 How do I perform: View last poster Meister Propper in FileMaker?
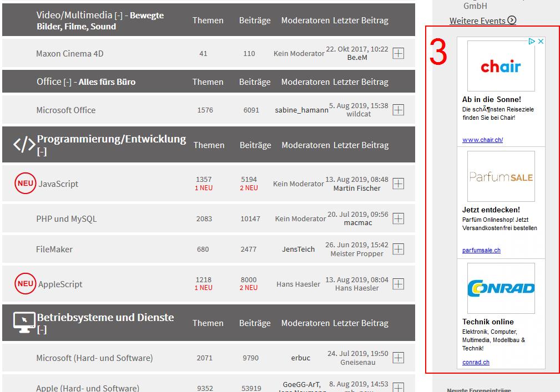[357, 253]
